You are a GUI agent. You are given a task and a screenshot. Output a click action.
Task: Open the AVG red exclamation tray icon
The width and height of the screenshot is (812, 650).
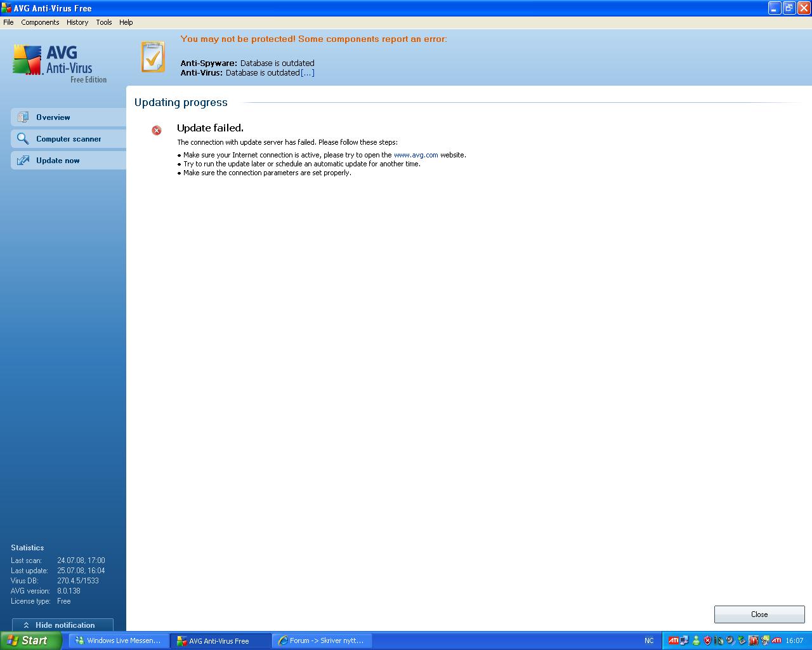click(x=754, y=640)
